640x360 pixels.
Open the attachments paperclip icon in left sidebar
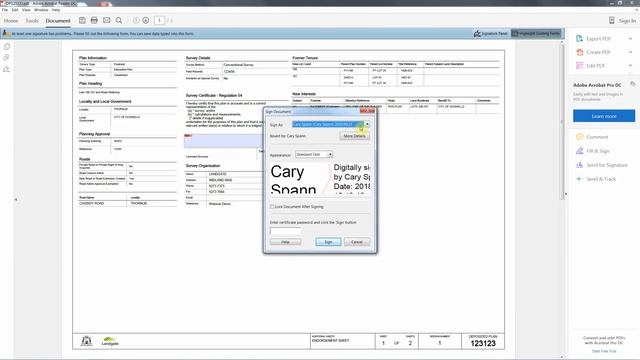click(x=7, y=58)
